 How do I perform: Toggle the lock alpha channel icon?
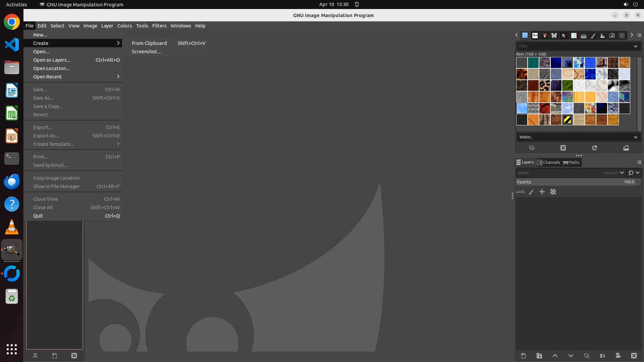[x=553, y=192]
